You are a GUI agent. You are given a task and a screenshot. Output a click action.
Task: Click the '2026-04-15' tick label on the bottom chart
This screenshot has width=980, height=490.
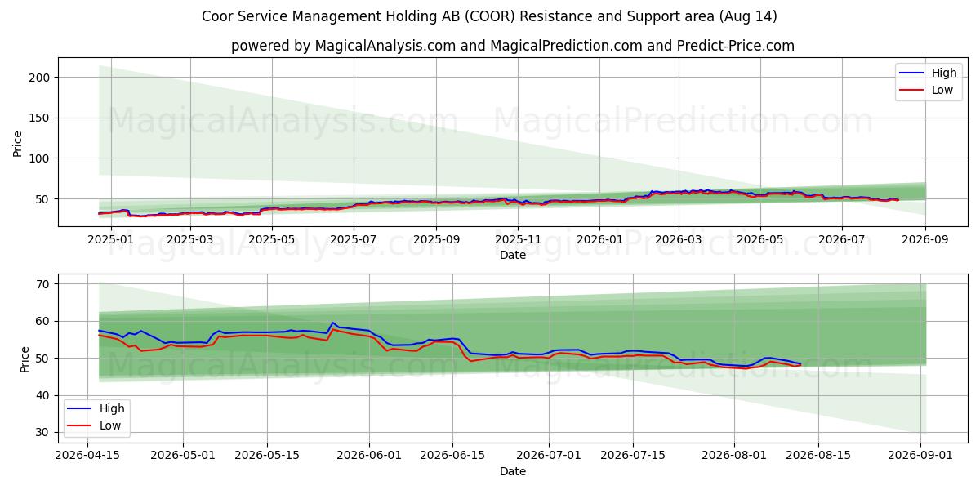[87, 456]
